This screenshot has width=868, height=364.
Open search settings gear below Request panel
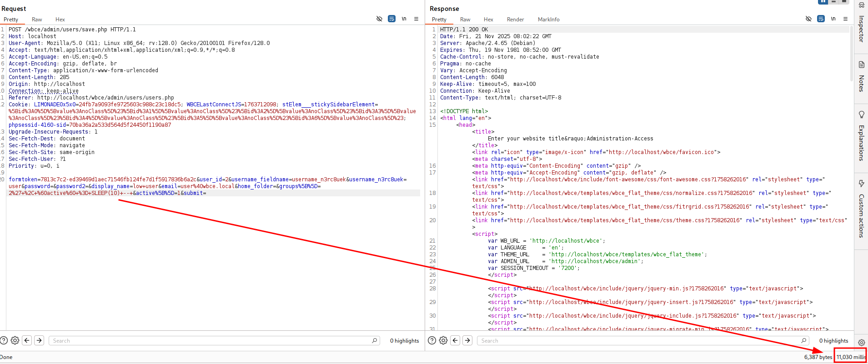pyautogui.click(x=15, y=340)
